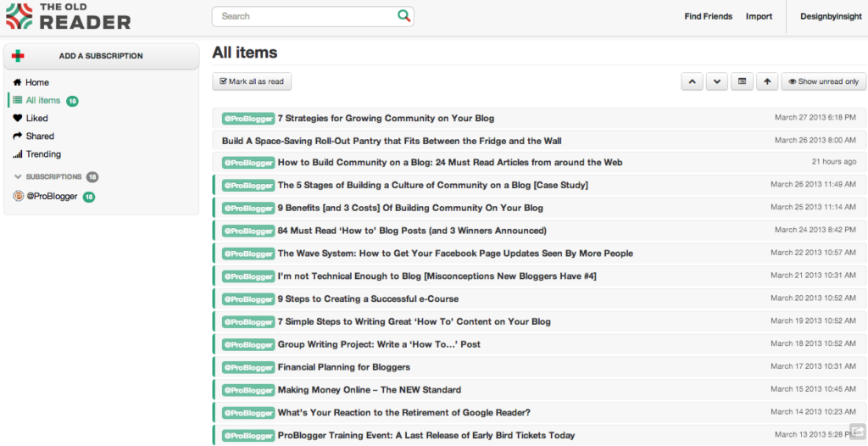Select All items in sidebar
Image resolution: width=868 pixels, height=446 pixels.
coord(43,100)
